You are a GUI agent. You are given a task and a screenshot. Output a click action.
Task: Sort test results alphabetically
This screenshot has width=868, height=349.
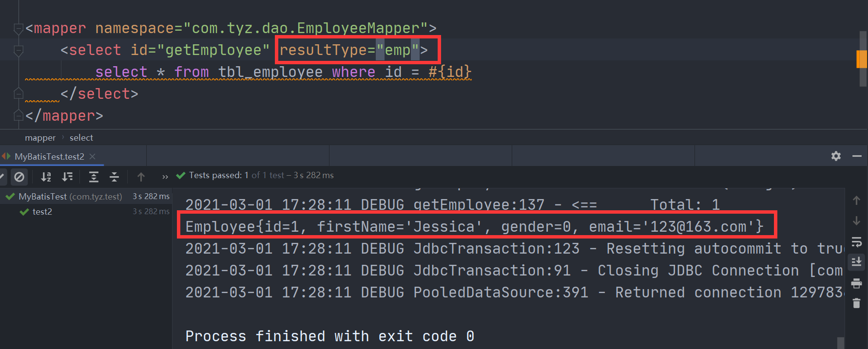pyautogui.click(x=46, y=177)
